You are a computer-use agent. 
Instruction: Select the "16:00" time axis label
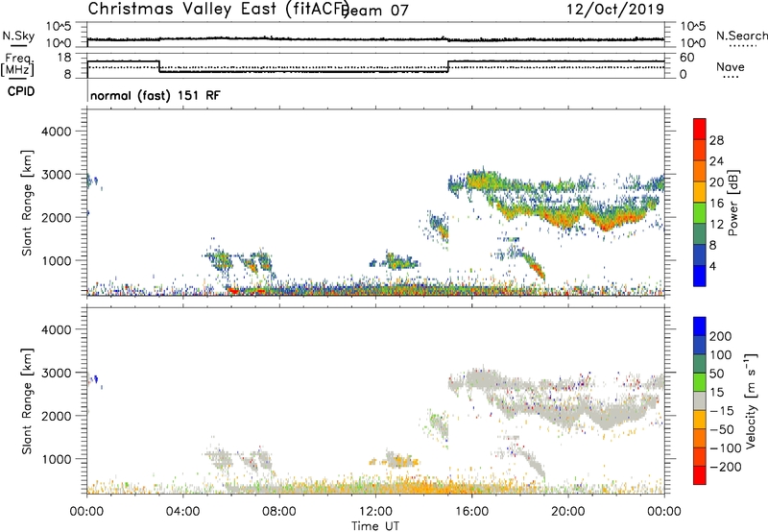click(471, 512)
